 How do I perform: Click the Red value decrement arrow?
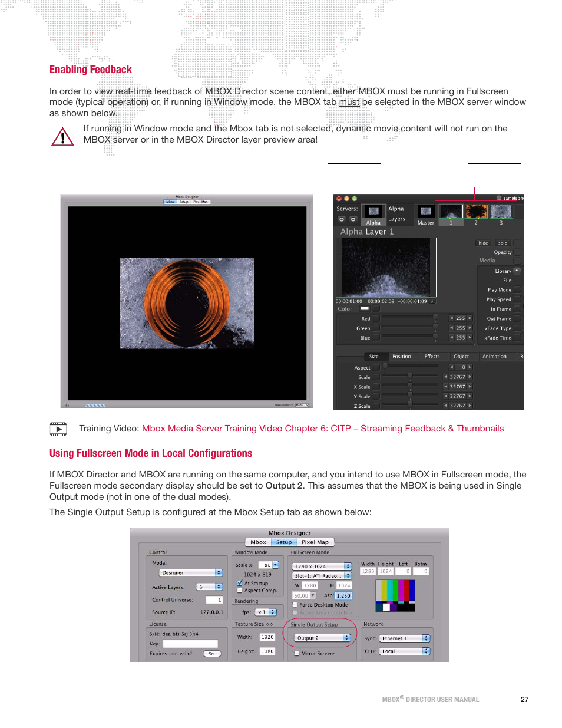point(452,318)
